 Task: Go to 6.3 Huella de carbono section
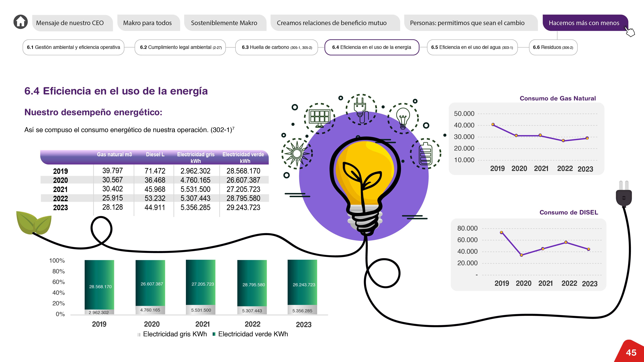[x=277, y=47]
